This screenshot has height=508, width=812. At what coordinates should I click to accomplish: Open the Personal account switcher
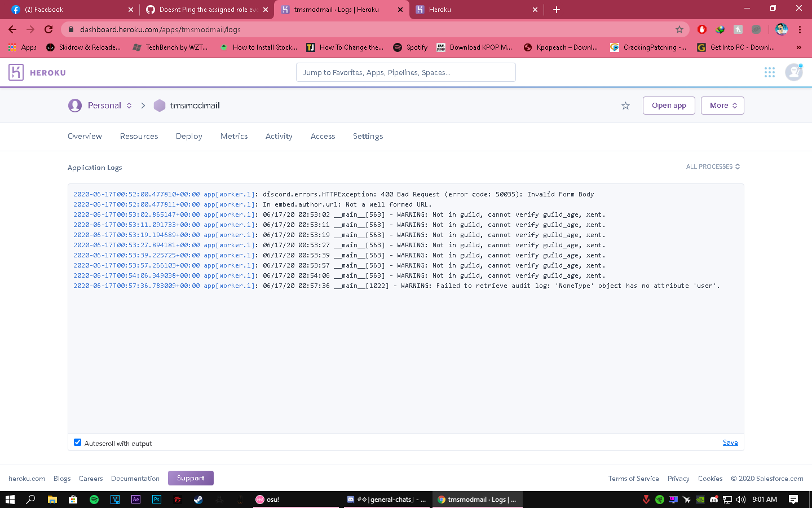108,106
